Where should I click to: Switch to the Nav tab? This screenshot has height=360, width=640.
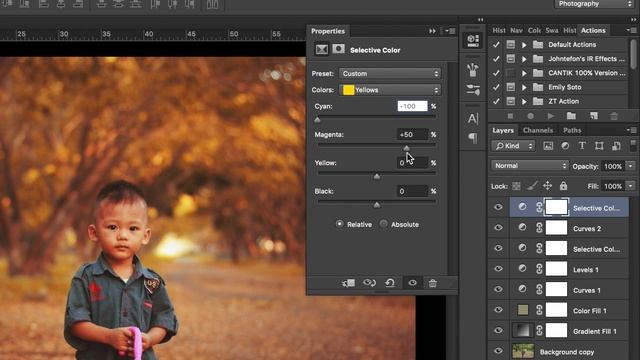point(516,30)
